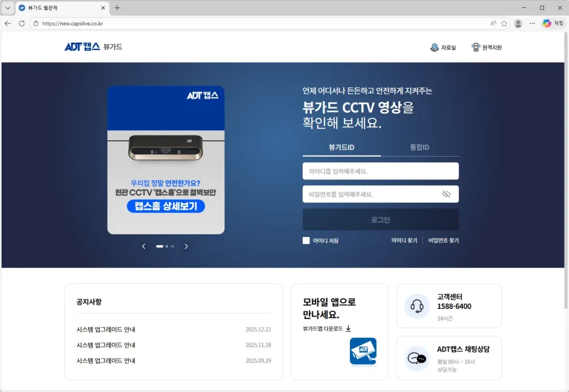Pause the banner carousel

(173, 246)
